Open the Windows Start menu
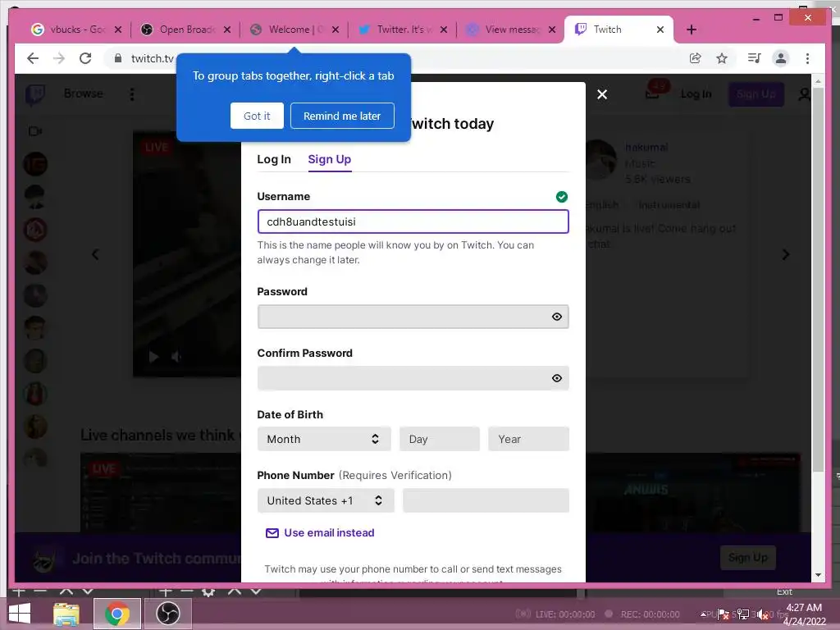 tap(20, 614)
